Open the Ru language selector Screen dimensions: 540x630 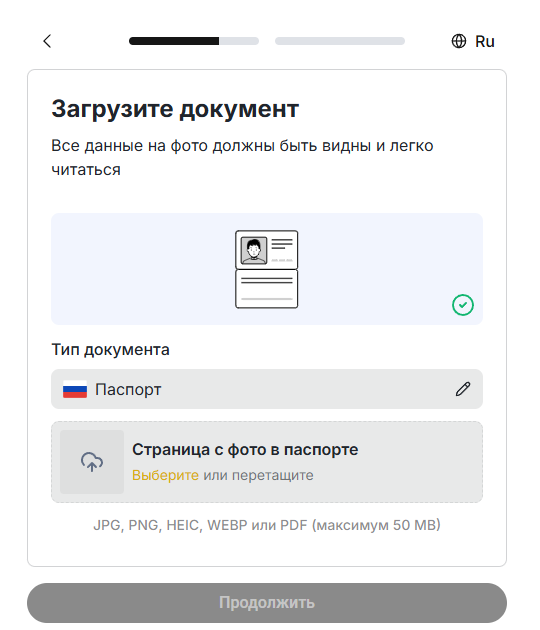tap(473, 41)
